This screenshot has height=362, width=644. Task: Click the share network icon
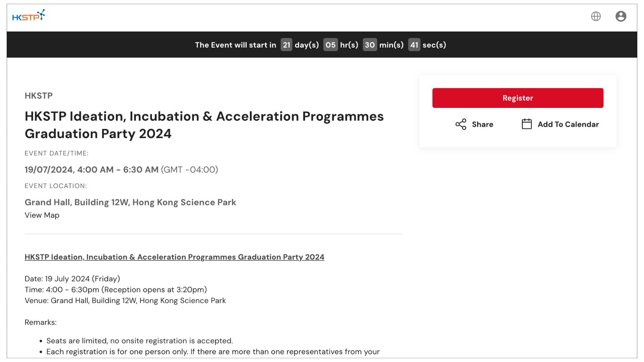[461, 124]
